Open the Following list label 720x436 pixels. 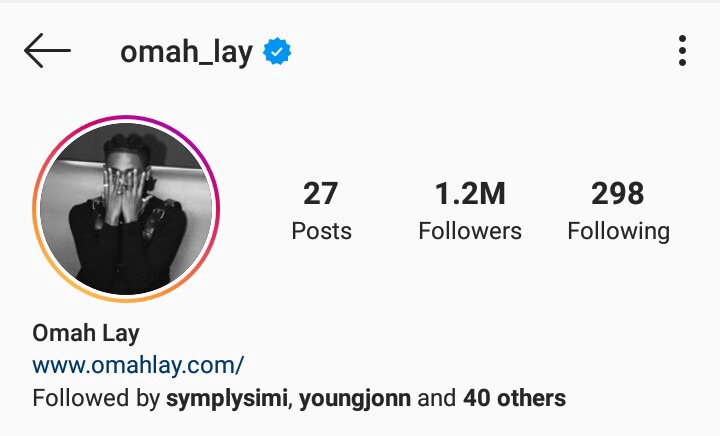coord(619,232)
